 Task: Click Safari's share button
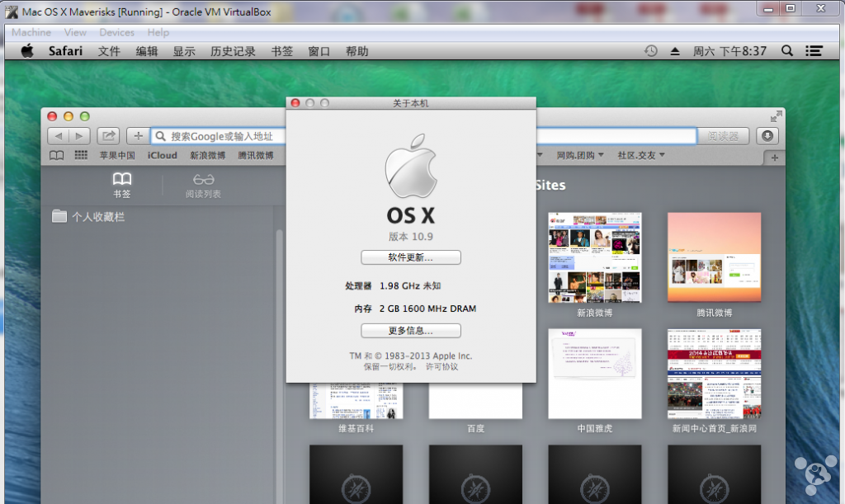pos(108,136)
